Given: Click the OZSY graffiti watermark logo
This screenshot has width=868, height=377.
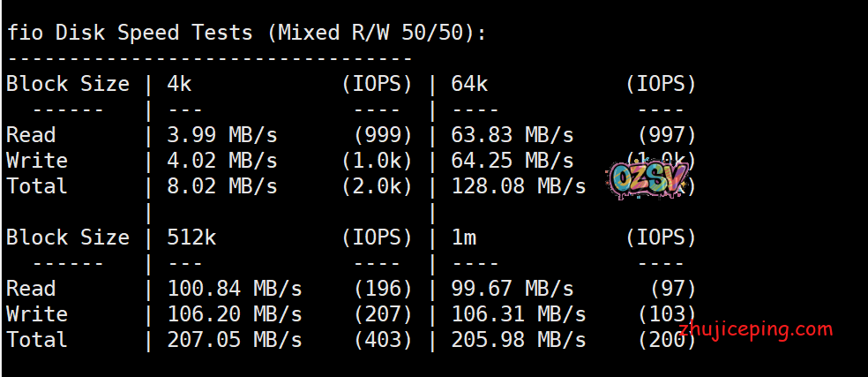Looking at the screenshot, I should (x=648, y=179).
